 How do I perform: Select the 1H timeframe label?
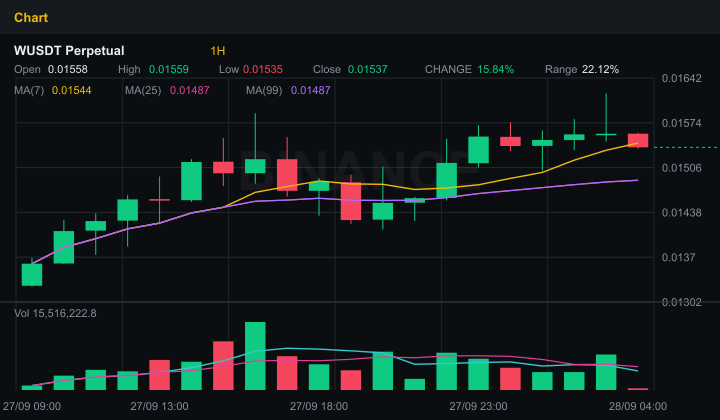tap(218, 51)
